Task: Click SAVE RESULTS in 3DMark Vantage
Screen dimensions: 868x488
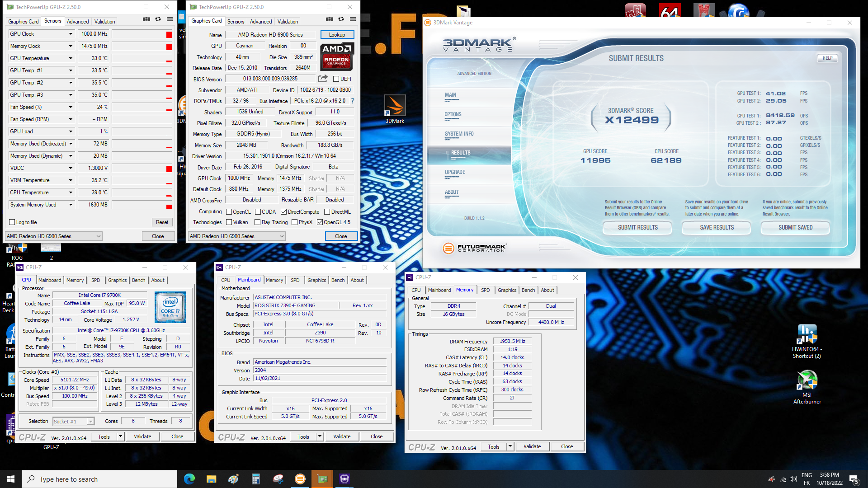Action: (x=717, y=227)
